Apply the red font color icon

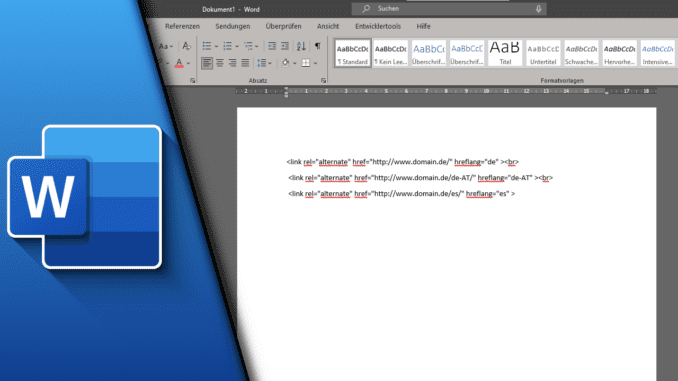(179, 63)
